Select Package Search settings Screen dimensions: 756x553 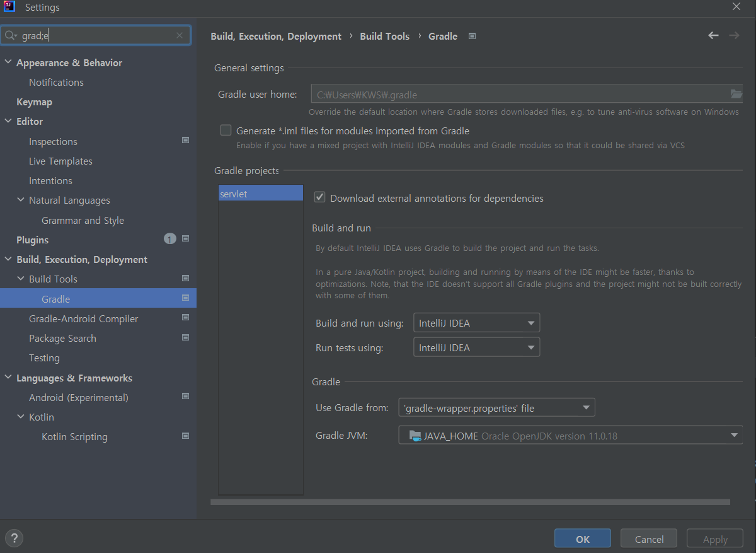coord(62,338)
